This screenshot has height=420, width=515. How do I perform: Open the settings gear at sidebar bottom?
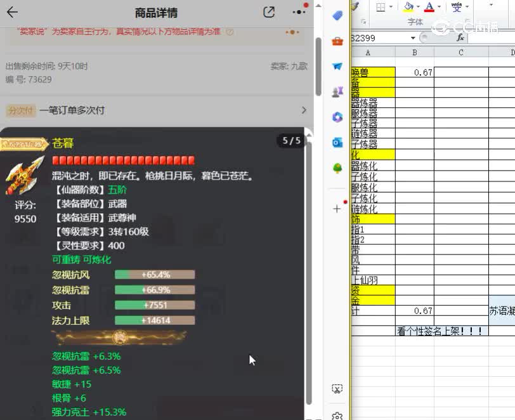coord(337,416)
